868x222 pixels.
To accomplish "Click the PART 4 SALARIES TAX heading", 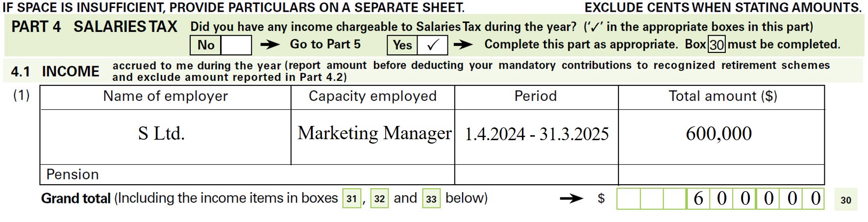I will [94, 26].
